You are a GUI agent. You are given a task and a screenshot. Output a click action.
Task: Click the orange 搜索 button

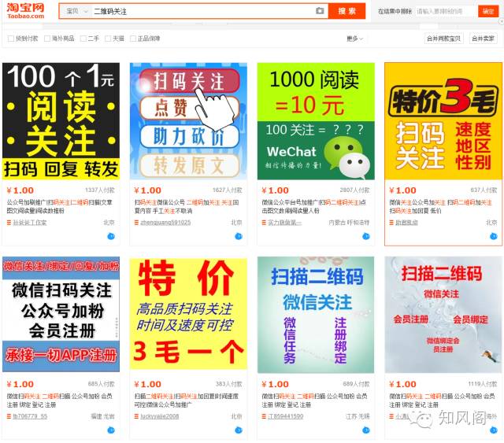tap(346, 11)
